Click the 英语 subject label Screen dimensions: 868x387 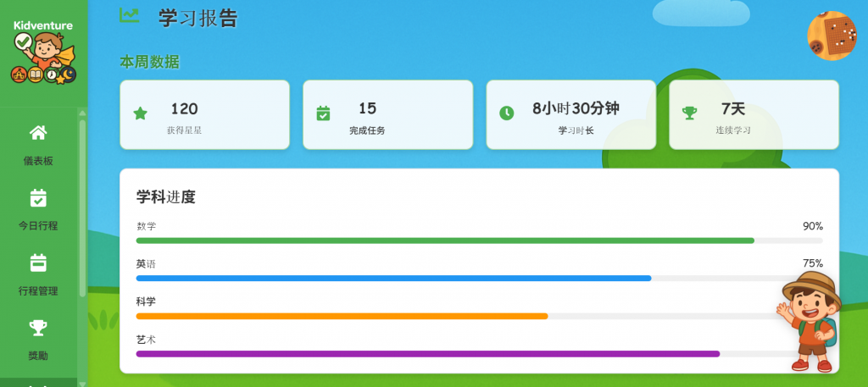click(x=146, y=263)
